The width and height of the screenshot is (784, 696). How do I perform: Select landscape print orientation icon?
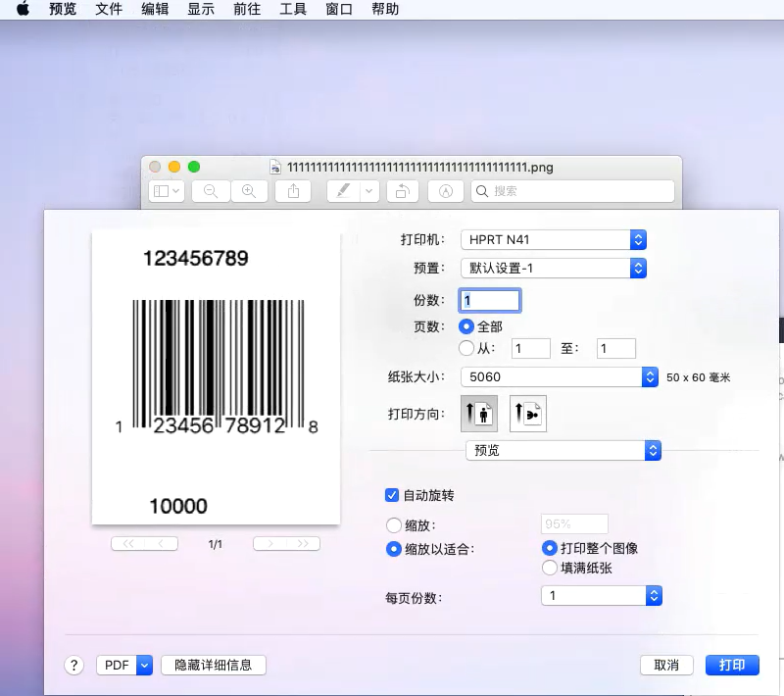click(528, 414)
